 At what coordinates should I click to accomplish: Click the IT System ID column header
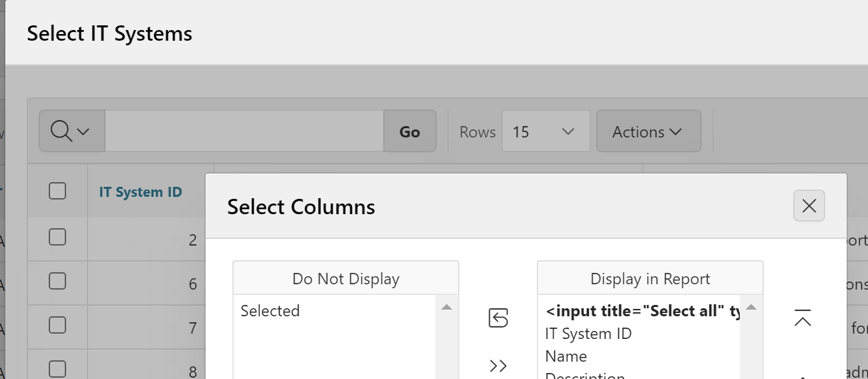point(140,192)
